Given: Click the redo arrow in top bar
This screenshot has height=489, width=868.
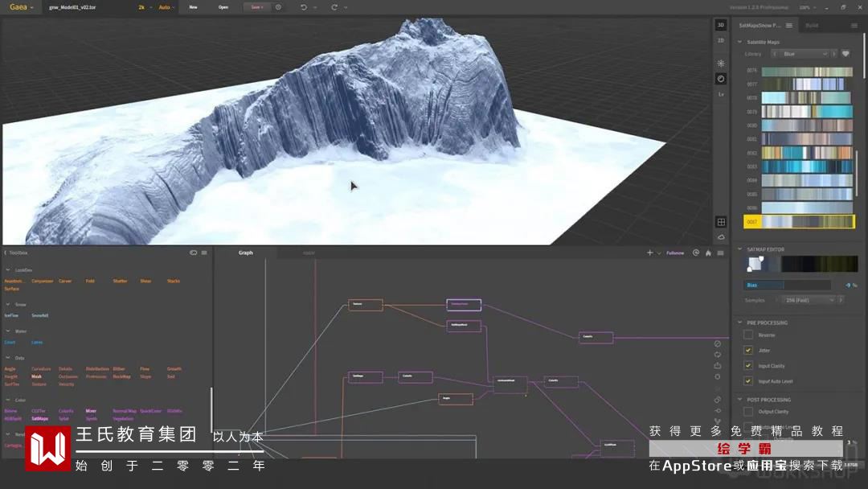Looking at the screenshot, I should click(334, 7).
